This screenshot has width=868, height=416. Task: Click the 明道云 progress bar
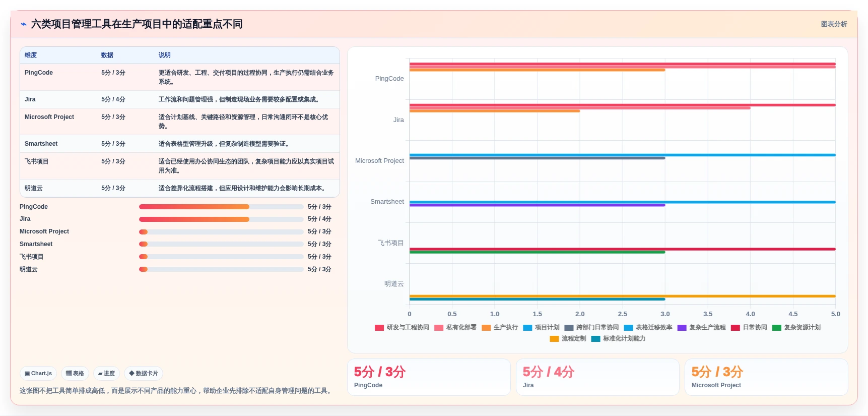[221, 269]
